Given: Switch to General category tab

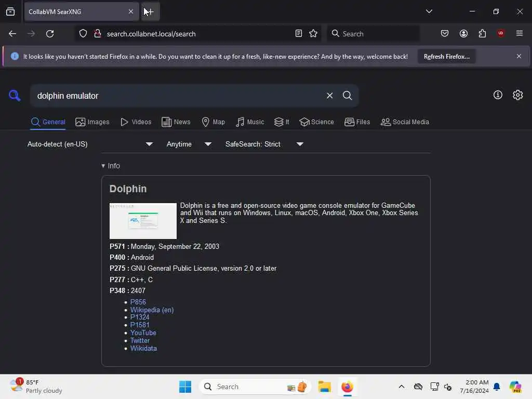Looking at the screenshot, I should [x=48, y=122].
